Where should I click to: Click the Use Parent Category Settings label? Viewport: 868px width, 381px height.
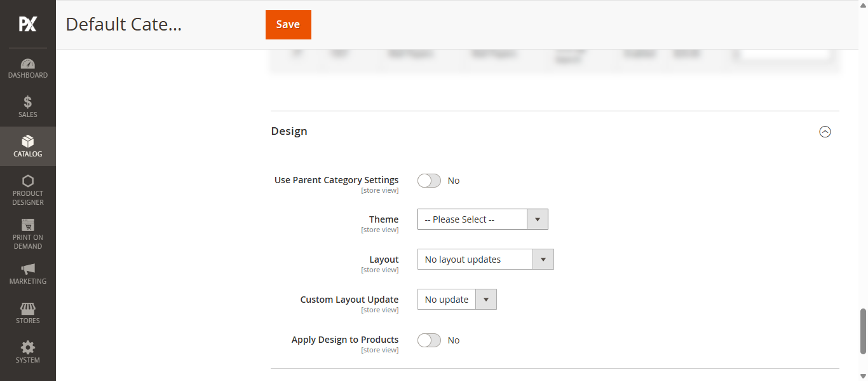[337, 180]
